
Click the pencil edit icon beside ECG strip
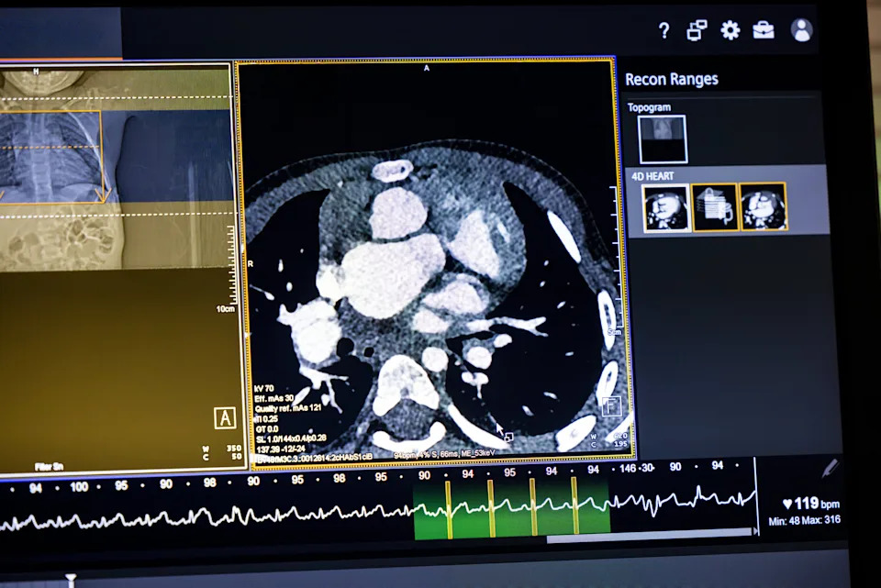[831, 469]
